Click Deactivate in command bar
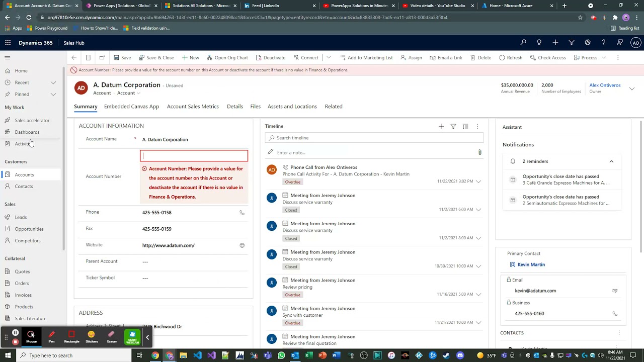The width and height of the screenshot is (644, 362). [270, 58]
